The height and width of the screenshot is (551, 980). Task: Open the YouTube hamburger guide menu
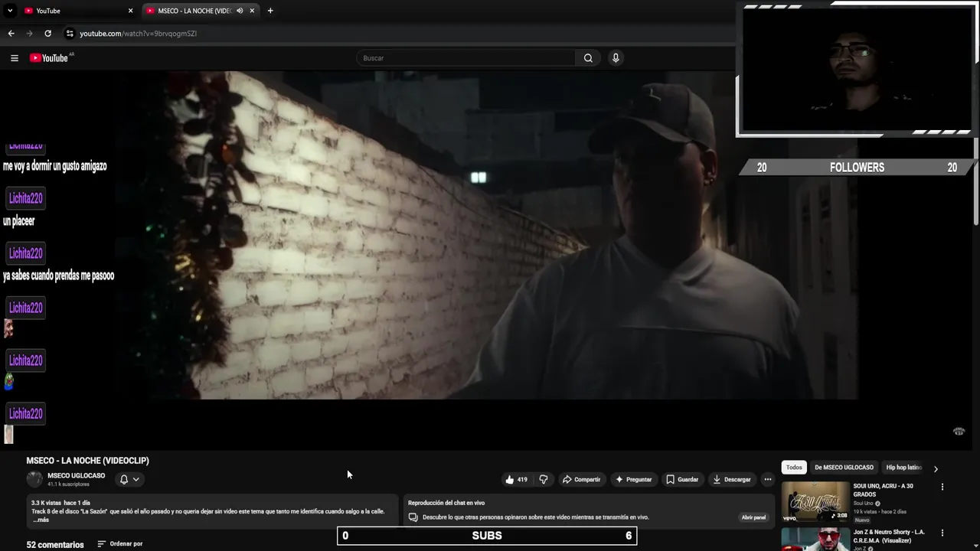[x=14, y=58]
